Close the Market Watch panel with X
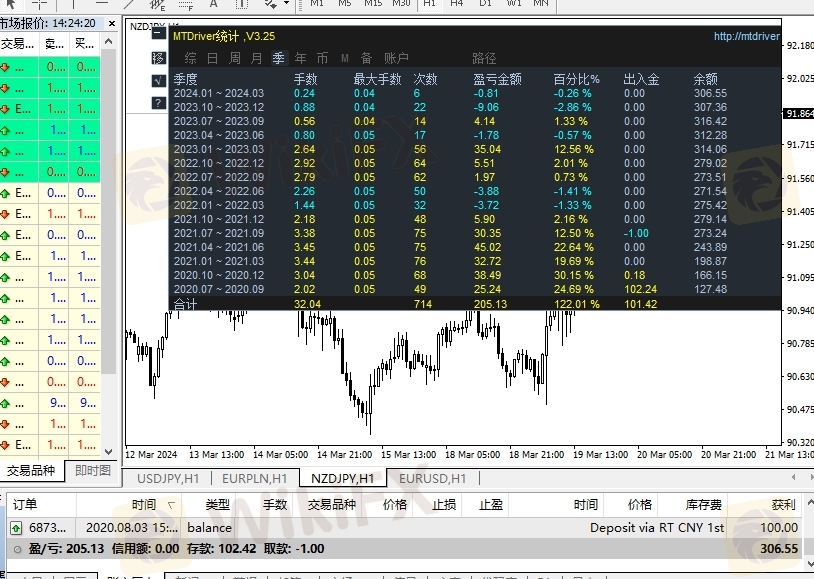Screen dimensions: 814x579 (x=110, y=23)
